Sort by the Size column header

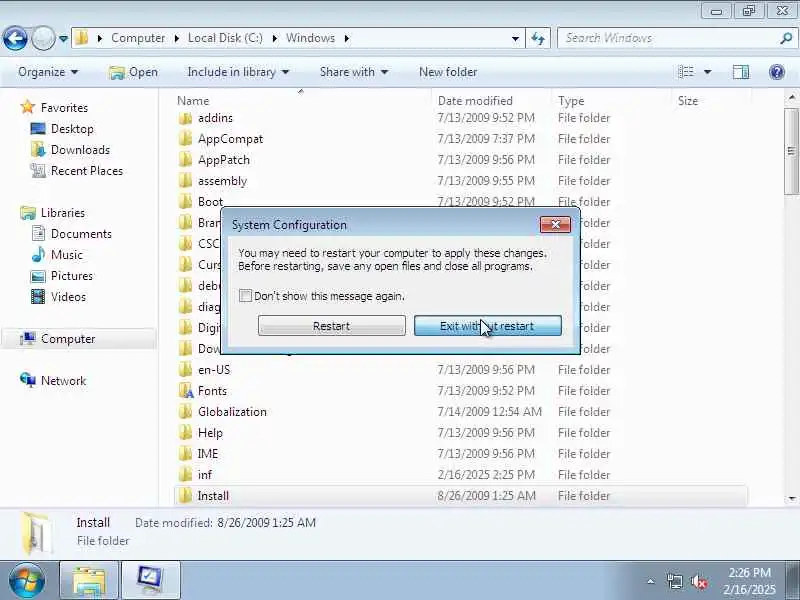tap(688, 101)
